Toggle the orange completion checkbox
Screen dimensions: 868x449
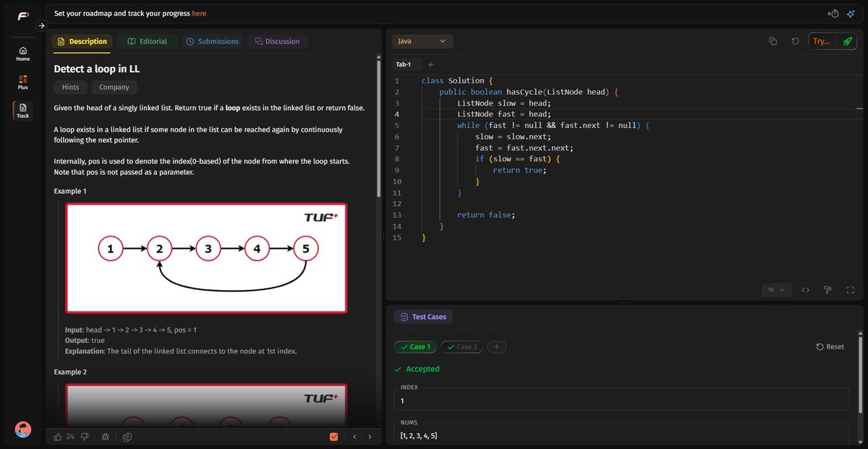pyautogui.click(x=333, y=437)
